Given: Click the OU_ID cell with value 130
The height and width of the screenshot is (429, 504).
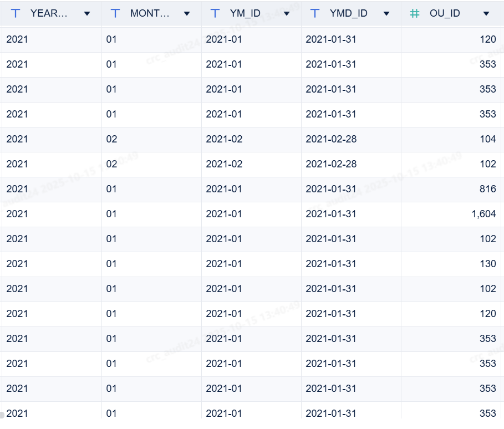Looking at the screenshot, I should point(488,264).
